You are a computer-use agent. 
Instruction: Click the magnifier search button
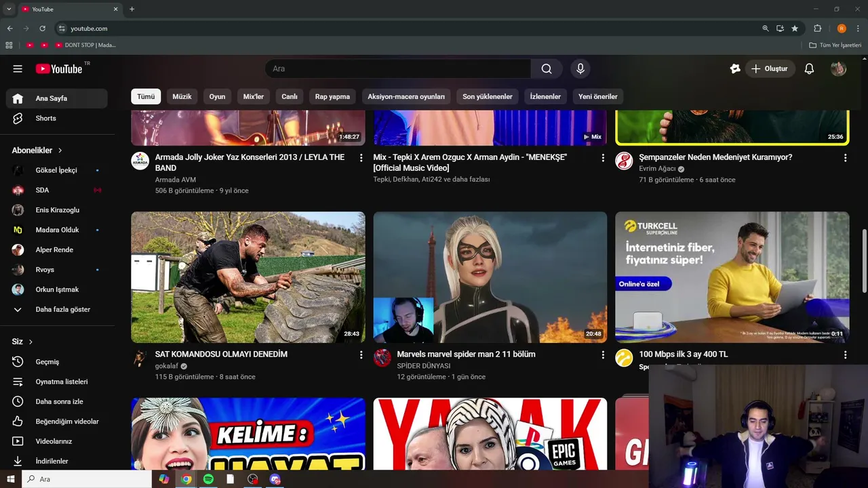click(547, 68)
